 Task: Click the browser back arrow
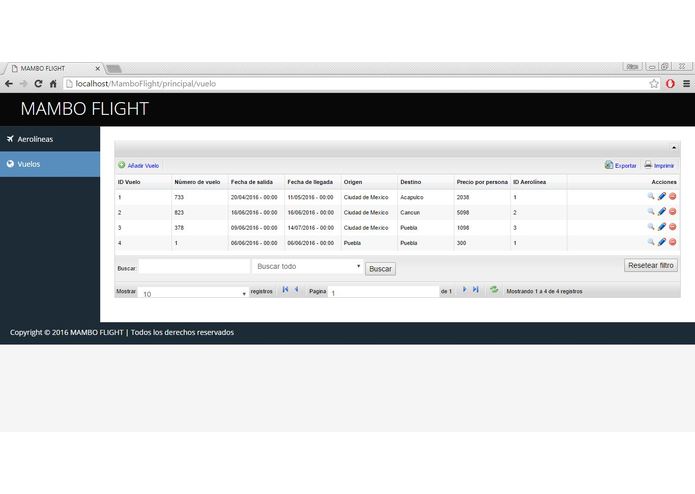tap(9, 84)
